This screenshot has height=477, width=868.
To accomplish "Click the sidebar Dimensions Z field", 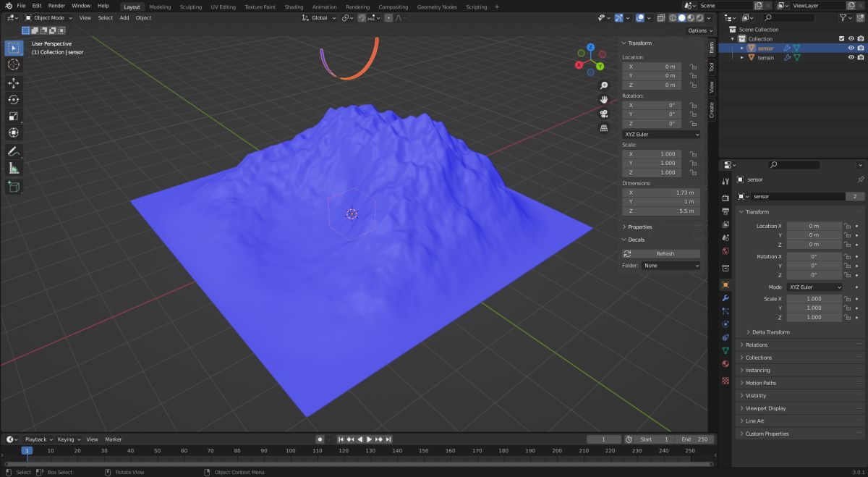I will [661, 211].
